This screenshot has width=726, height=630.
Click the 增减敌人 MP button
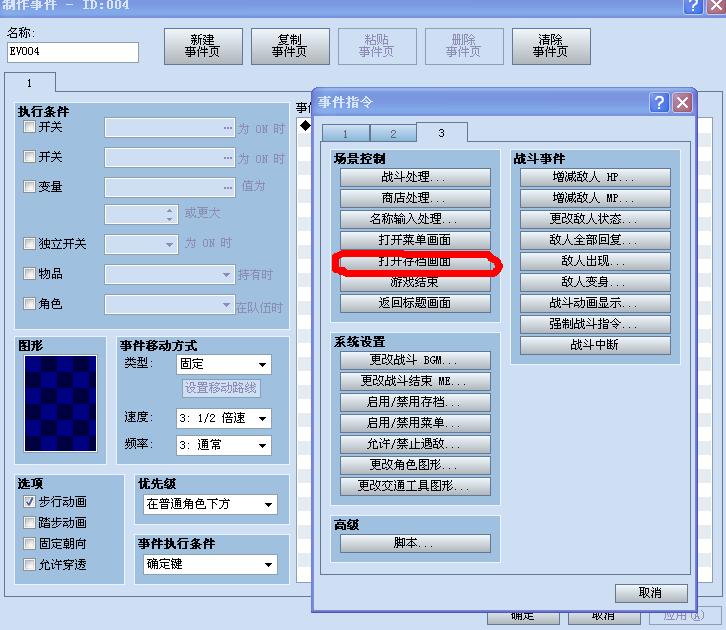pyautogui.click(x=595, y=198)
